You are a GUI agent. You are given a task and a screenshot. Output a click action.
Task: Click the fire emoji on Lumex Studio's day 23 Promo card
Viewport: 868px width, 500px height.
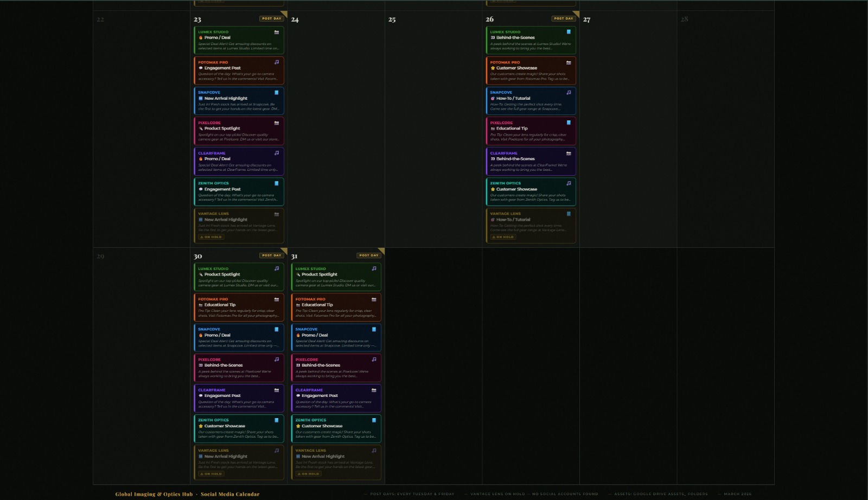click(201, 38)
